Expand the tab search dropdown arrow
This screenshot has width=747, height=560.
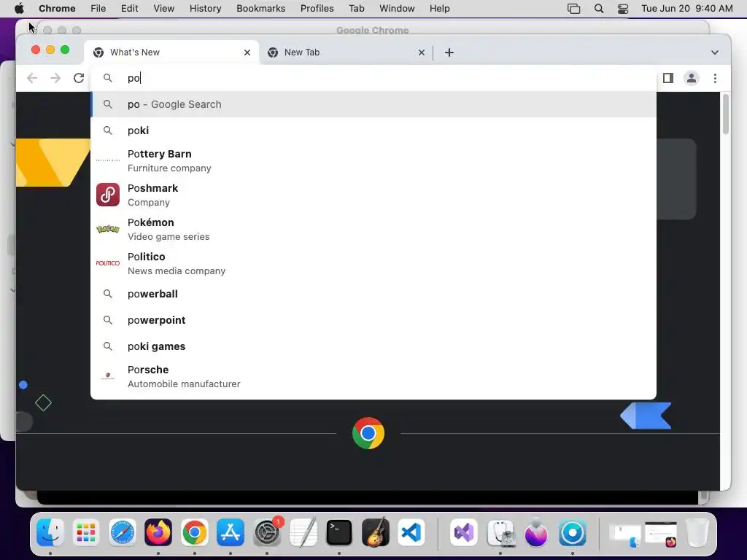point(715,52)
